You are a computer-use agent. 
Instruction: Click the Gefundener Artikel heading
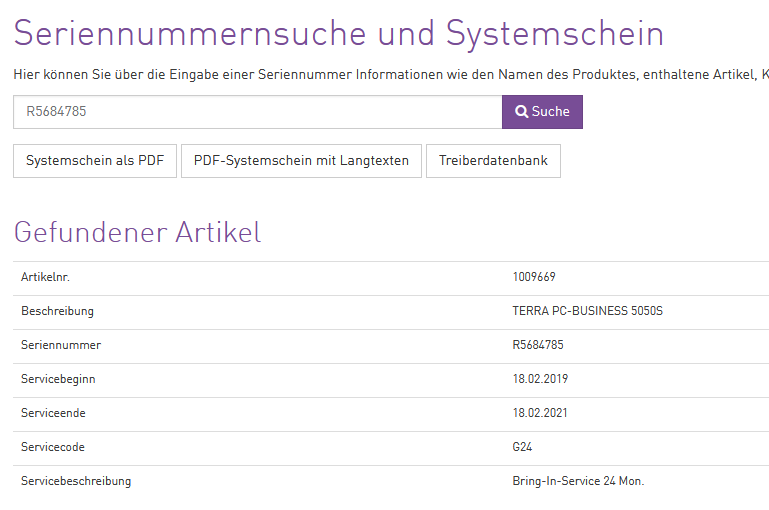(137, 232)
